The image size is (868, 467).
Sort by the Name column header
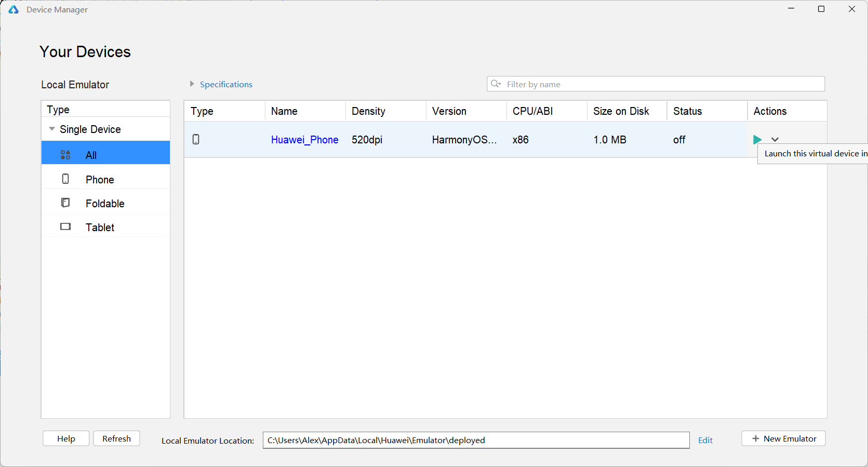(305, 111)
